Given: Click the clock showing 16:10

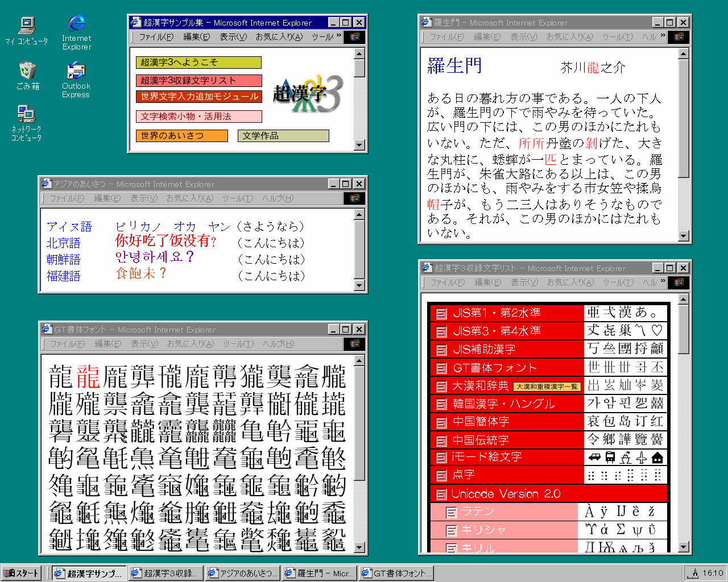Looking at the screenshot, I should click(713, 573).
